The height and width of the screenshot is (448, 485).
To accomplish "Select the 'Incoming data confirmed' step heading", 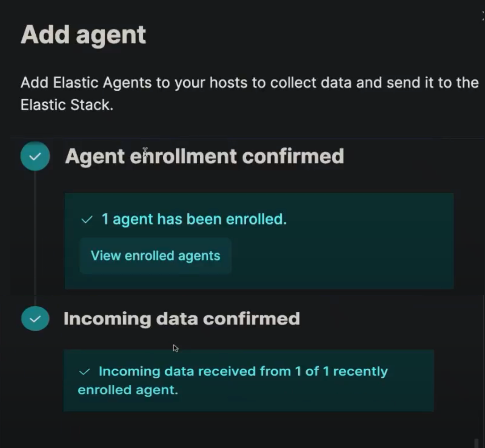I will tap(182, 319).
